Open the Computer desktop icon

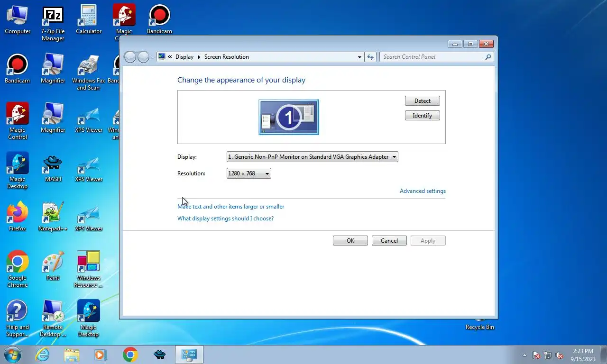point(18,20)
